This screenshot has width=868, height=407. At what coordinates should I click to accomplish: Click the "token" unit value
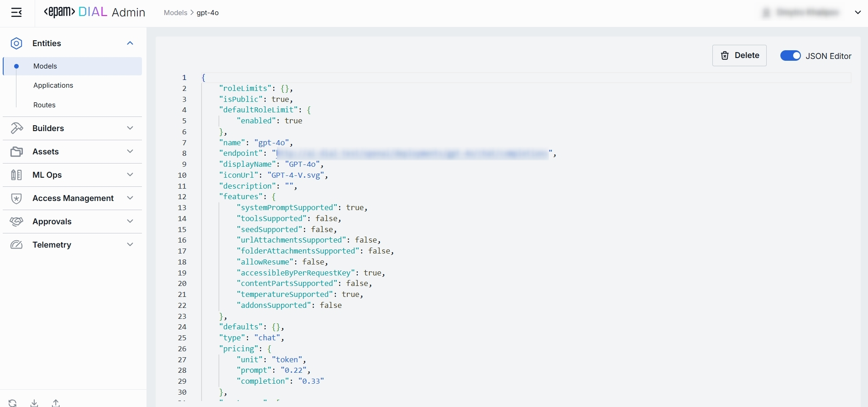(287, 360)
